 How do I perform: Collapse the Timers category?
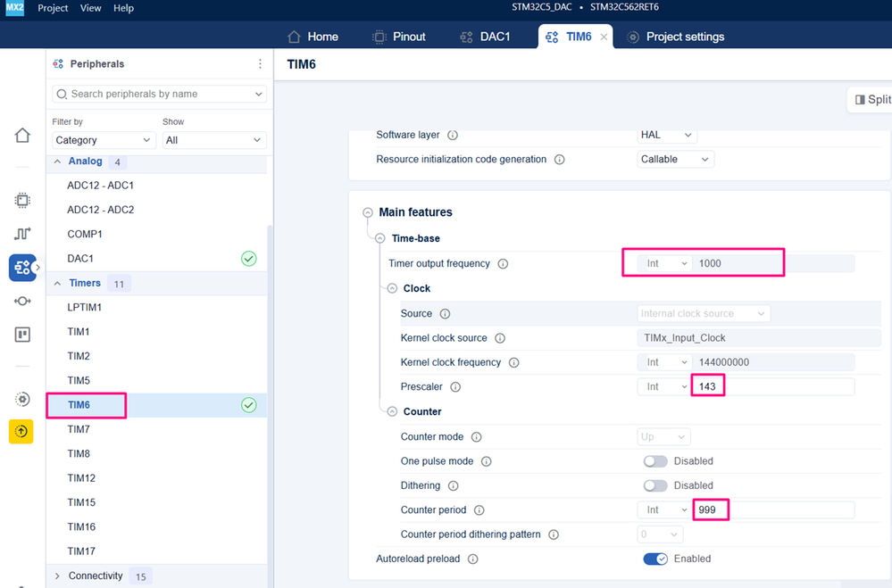[x=57, y=283]
